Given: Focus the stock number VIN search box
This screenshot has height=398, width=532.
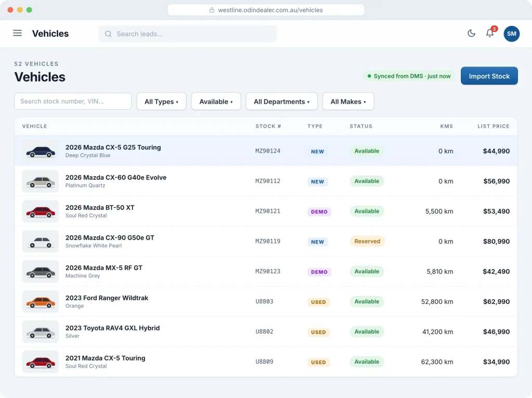Looking at the screenshot, I should [x=73, y=101].
